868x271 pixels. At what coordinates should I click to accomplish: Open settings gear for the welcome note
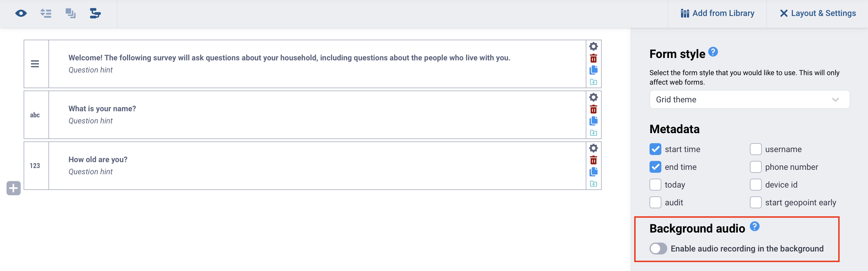click(x=593, y=46)
